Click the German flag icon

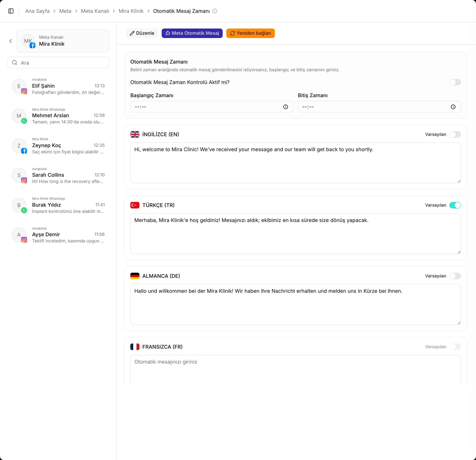[x=135, y=276]
